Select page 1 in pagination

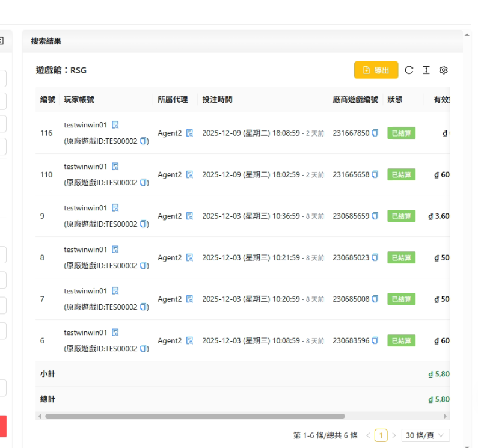click(381, 435)
